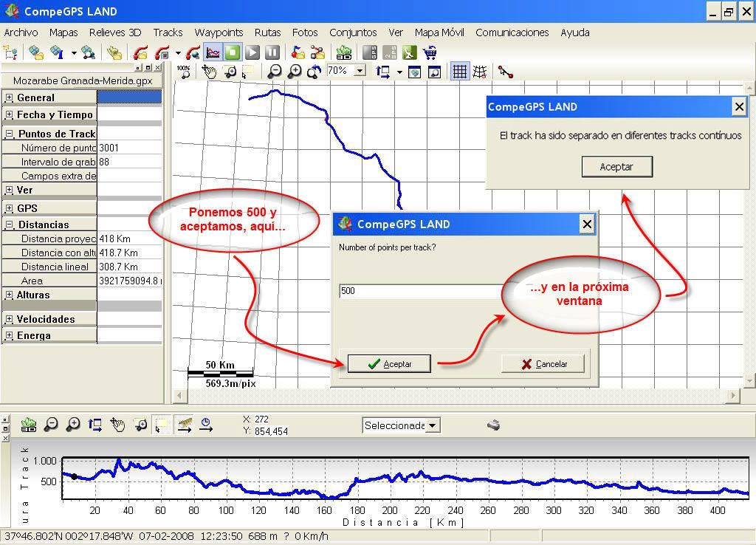This screenshot has height=545, width=756.
Task: Open the Rutas menu
Action: click(267, 32)
